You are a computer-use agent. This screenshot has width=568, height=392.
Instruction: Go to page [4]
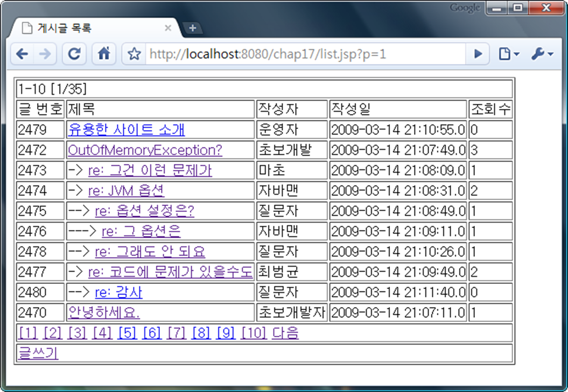click(102, 332)
